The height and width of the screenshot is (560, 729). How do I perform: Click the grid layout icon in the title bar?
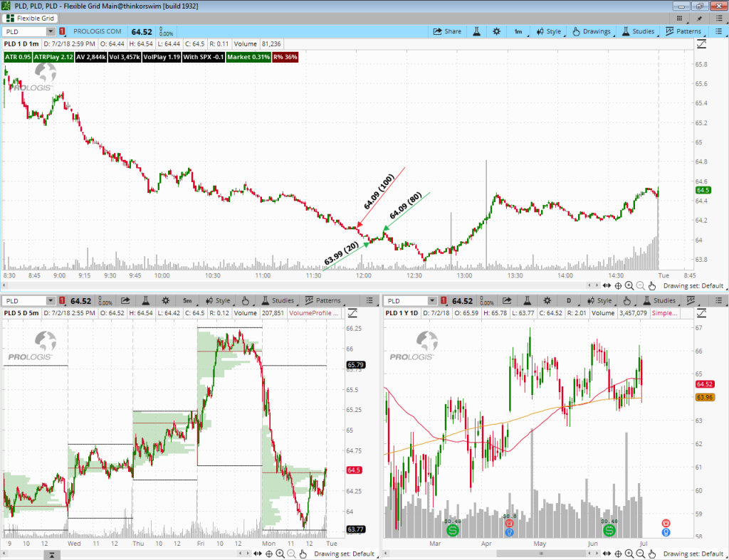[x=681, y=18]
